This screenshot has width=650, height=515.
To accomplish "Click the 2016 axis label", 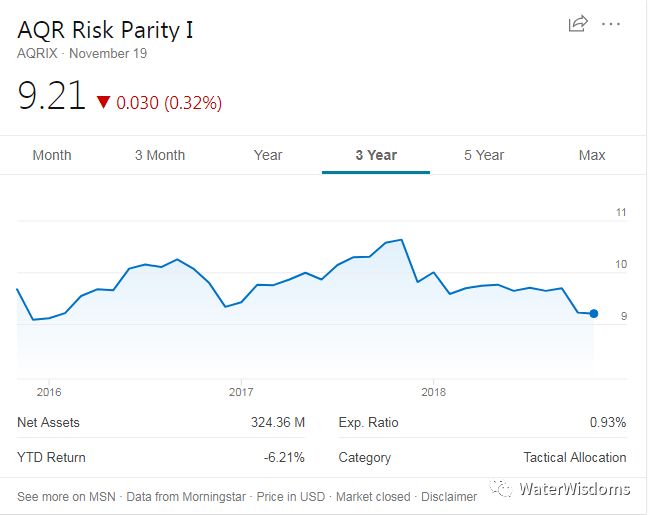I will [x=49, y=392].
